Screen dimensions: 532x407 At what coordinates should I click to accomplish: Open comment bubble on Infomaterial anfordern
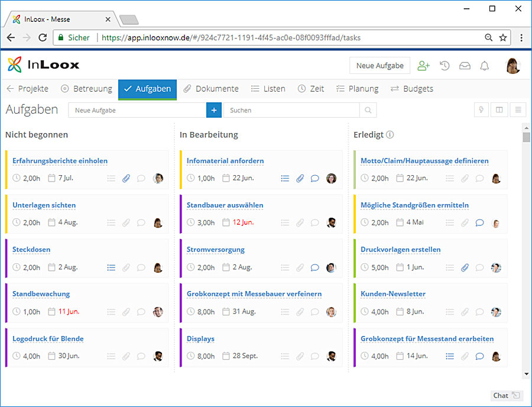tap(315, 178)
